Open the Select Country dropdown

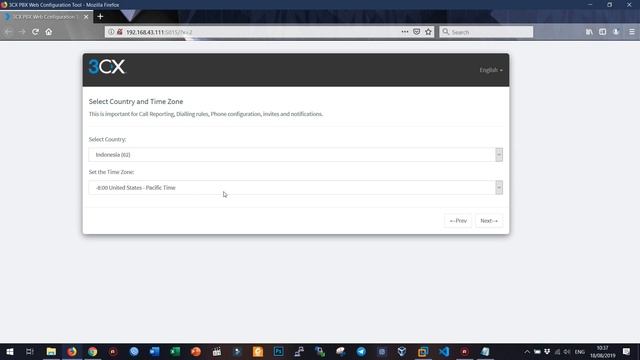coord(296,155)
